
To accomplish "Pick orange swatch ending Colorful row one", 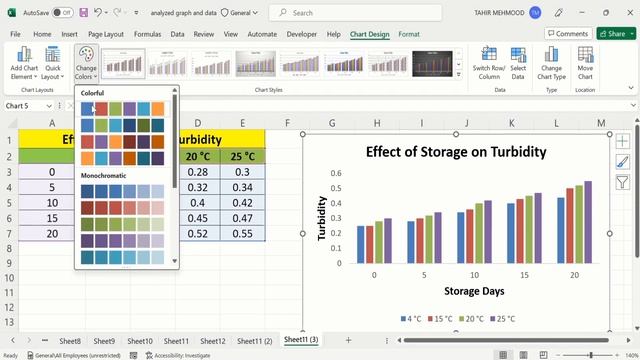I will point(158,109).
